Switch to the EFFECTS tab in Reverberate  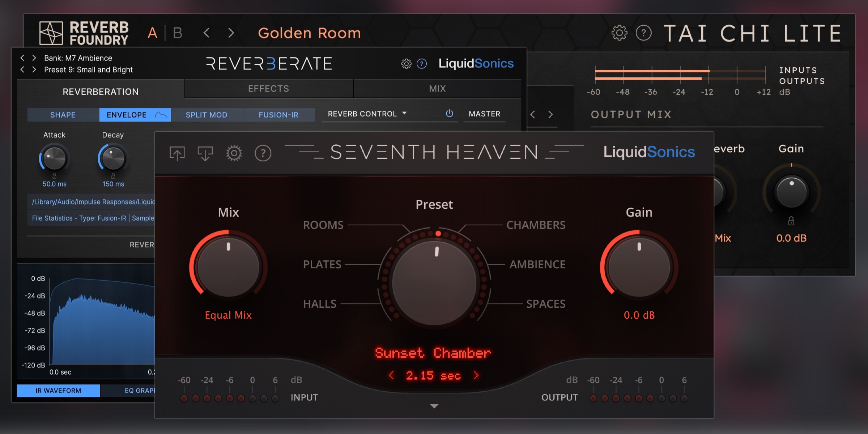268,89
